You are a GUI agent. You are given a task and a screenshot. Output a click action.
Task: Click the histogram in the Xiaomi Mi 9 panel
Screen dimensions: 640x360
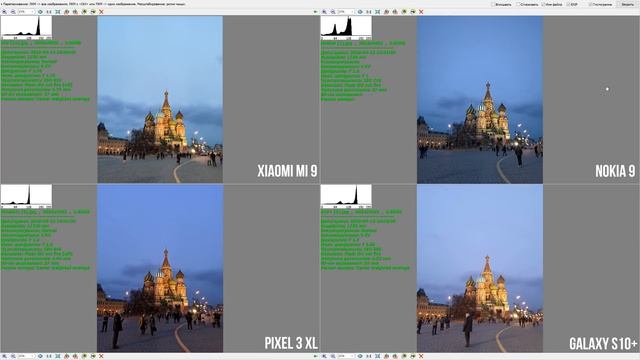click(26, 27)
